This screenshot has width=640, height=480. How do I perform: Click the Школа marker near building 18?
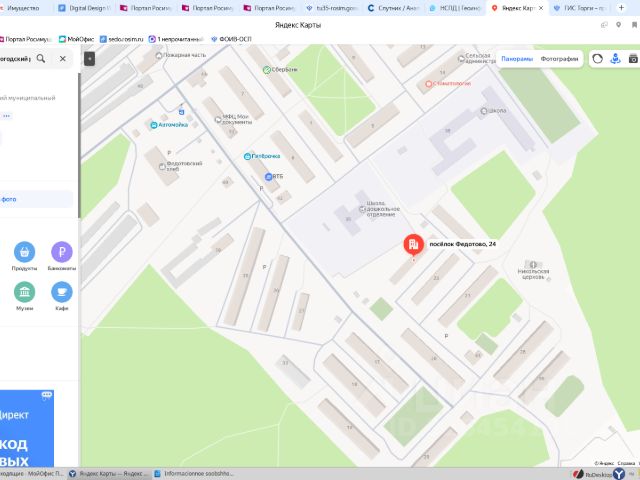click(x=484, y=111)
